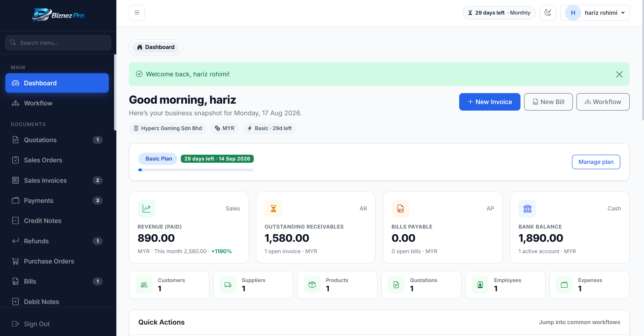Click Jump into common workflows text
Image resolution: width=644 pixels, height=336 pixels.
(579, 322)
